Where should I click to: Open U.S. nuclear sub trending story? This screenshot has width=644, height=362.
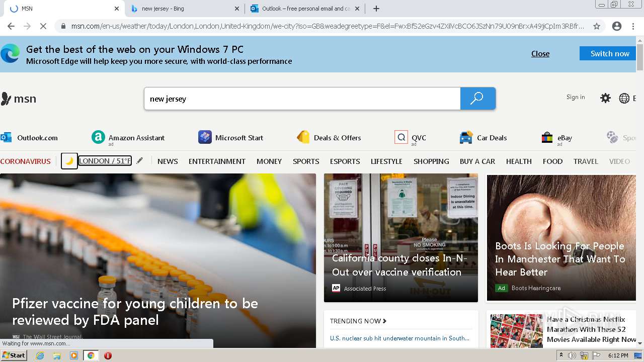399,338
